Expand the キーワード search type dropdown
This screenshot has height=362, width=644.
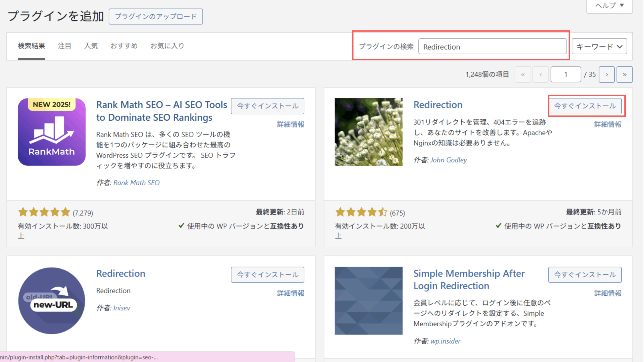(x=599, y=47)
